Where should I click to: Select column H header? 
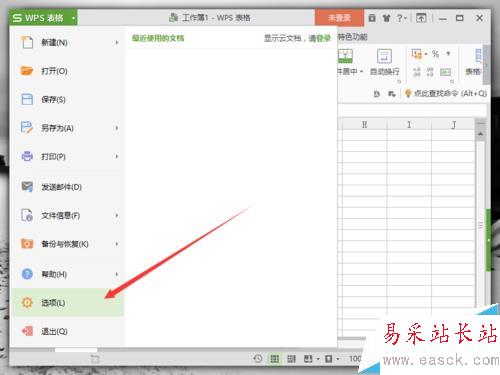(364, 125)
